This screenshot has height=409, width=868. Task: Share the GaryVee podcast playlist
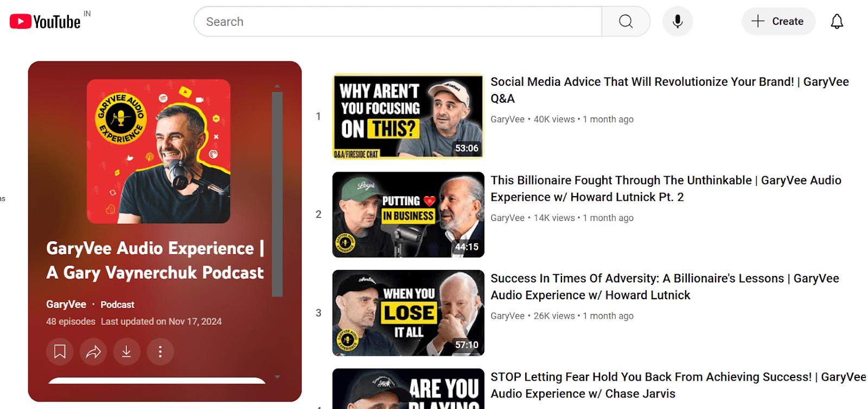(x=93, y=352)
